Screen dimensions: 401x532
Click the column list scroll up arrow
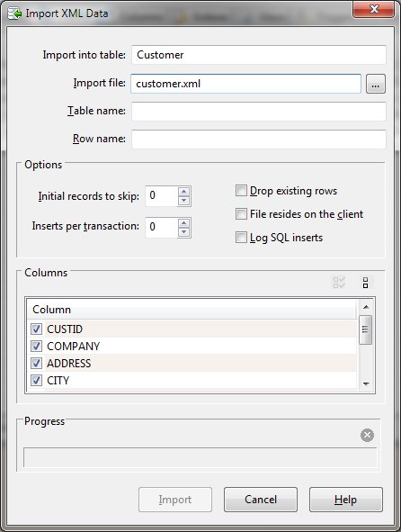[366, 307]
